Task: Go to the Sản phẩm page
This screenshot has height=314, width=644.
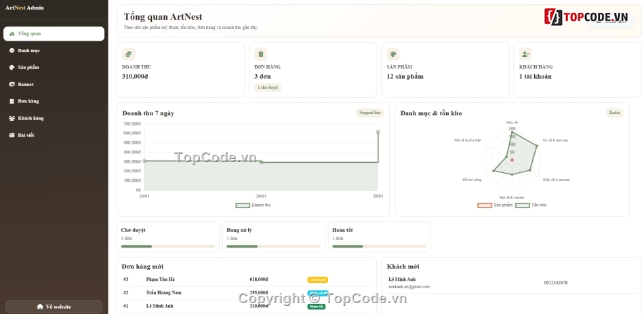Action: pos(54,67)
